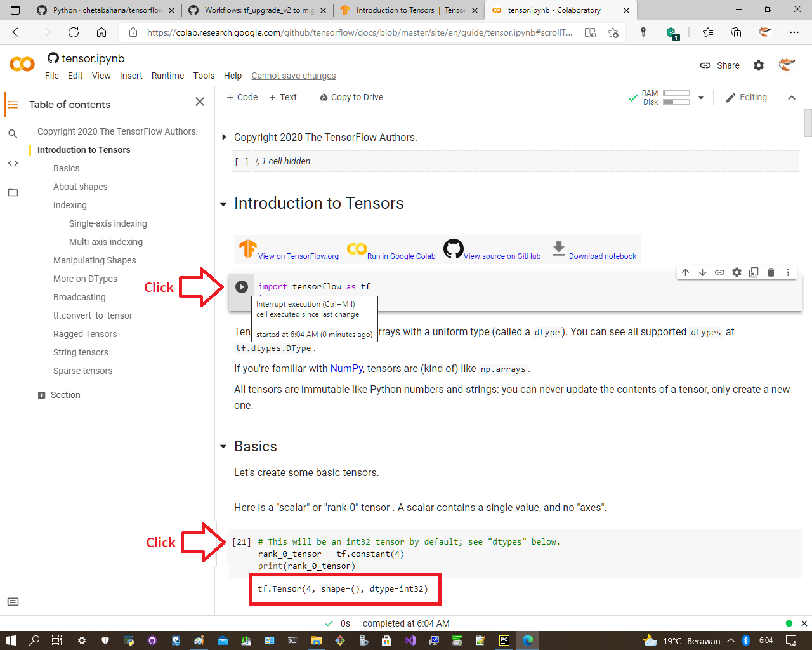Viewport: 812px width, 650px height.
Task: Open the Edit menu
Action: [x=75, y=76]
